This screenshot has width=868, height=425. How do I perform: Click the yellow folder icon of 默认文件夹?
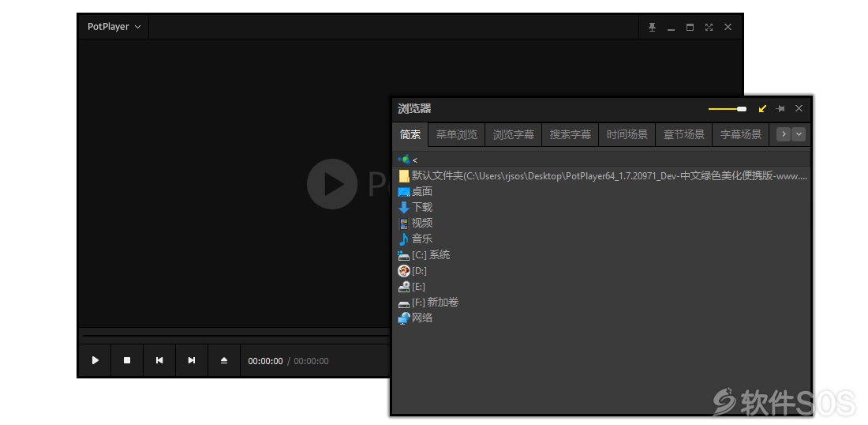pos(404,176)
